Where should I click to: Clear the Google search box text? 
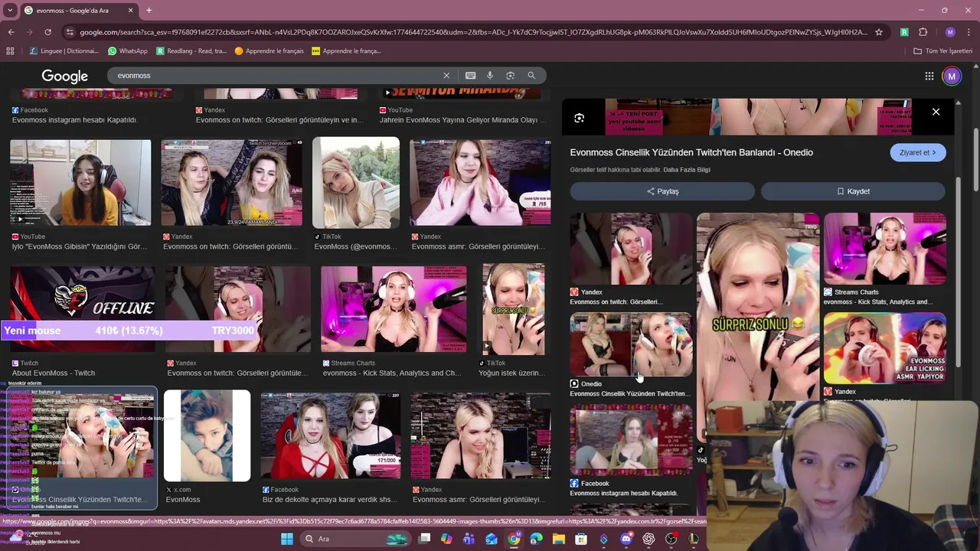point(446,76)
